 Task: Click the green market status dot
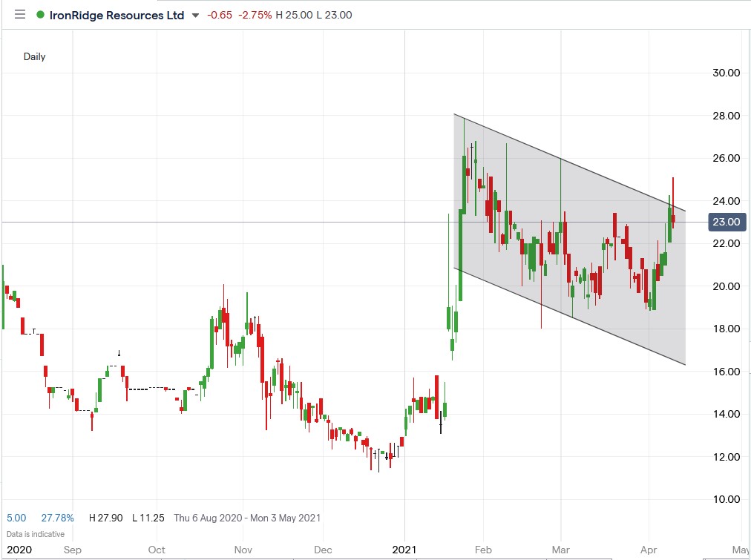point(40,15)
